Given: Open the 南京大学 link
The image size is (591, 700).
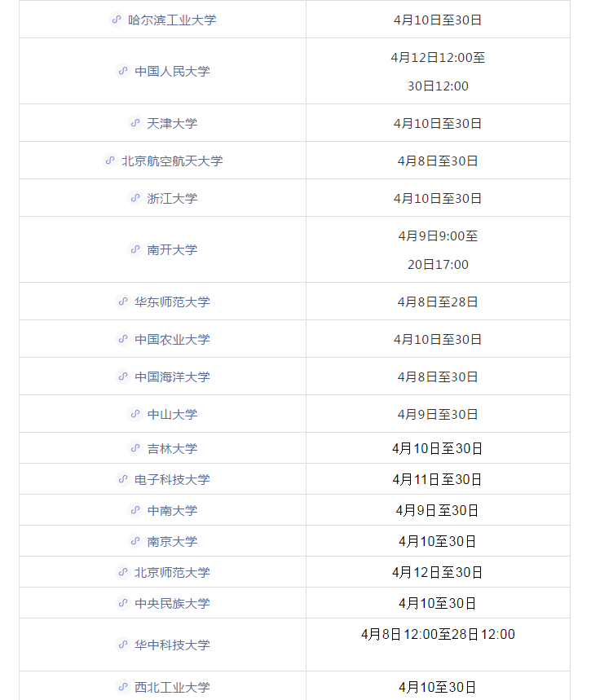Looking at the screenshot, I should tap(172, 541).
